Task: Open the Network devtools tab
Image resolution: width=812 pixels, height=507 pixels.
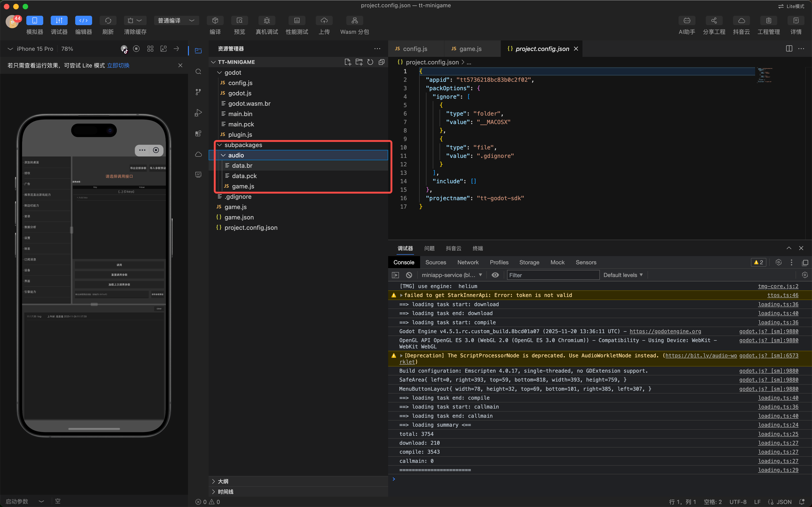Action: 468,262
